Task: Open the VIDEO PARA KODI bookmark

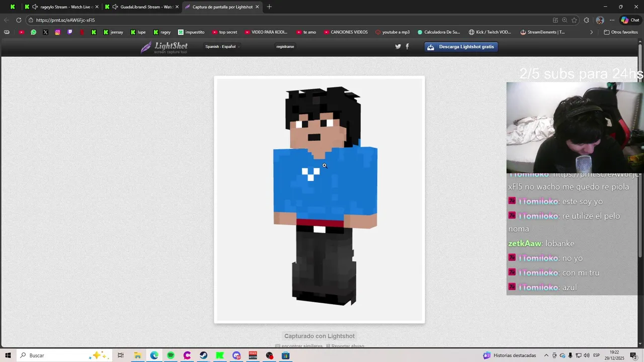Action: click(266, 32)
